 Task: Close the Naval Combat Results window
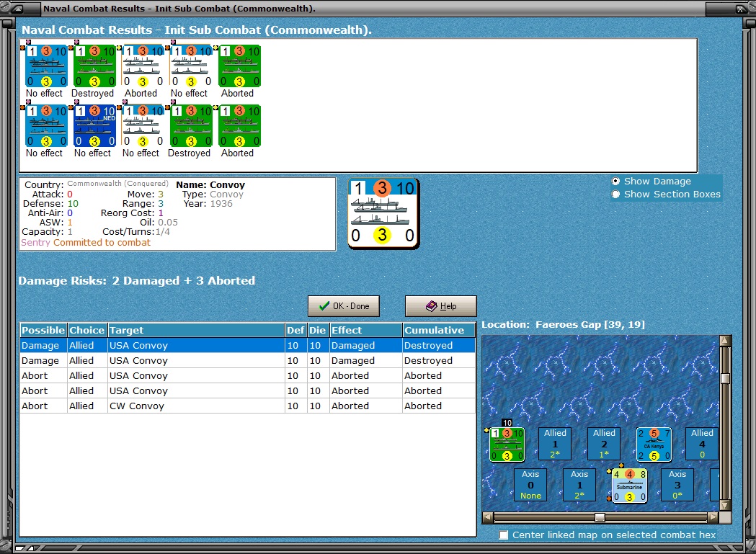pyautogui.click(x=740, y=9)
